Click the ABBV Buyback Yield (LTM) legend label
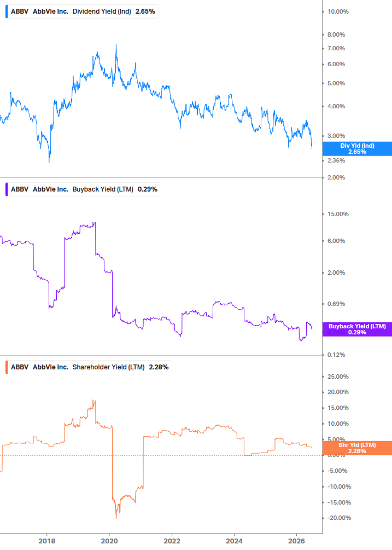Screen dimensions: 392x550 coord(84,189)
